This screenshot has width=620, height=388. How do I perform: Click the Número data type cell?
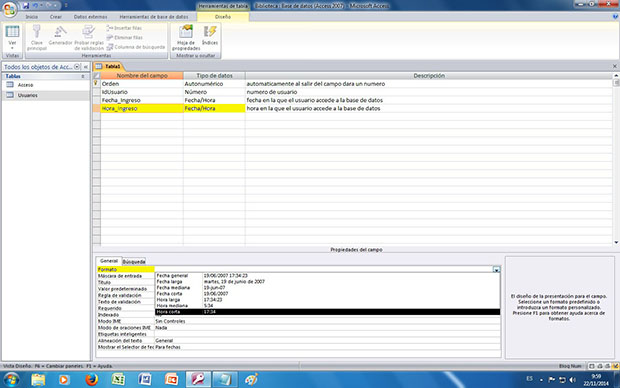[214, 92]
